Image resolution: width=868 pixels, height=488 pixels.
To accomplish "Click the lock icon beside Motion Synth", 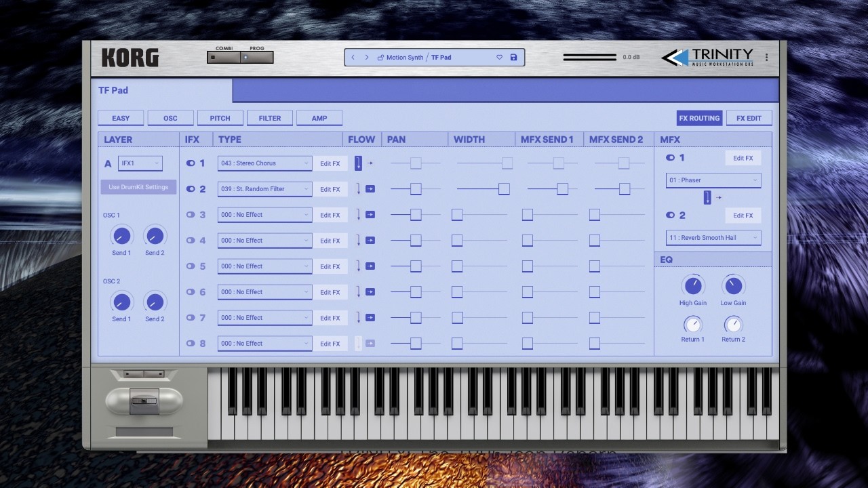I will (x=380, y=58).
